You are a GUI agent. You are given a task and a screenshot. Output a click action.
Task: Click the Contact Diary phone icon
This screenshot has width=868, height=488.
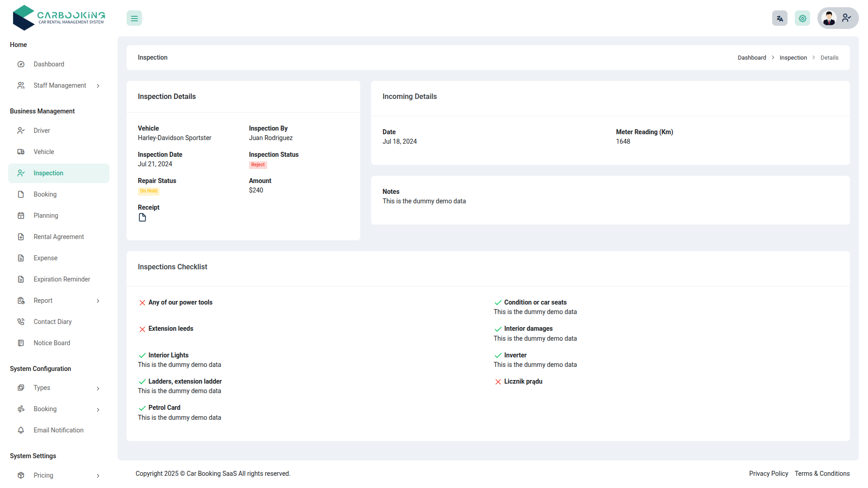click(21, 321)
